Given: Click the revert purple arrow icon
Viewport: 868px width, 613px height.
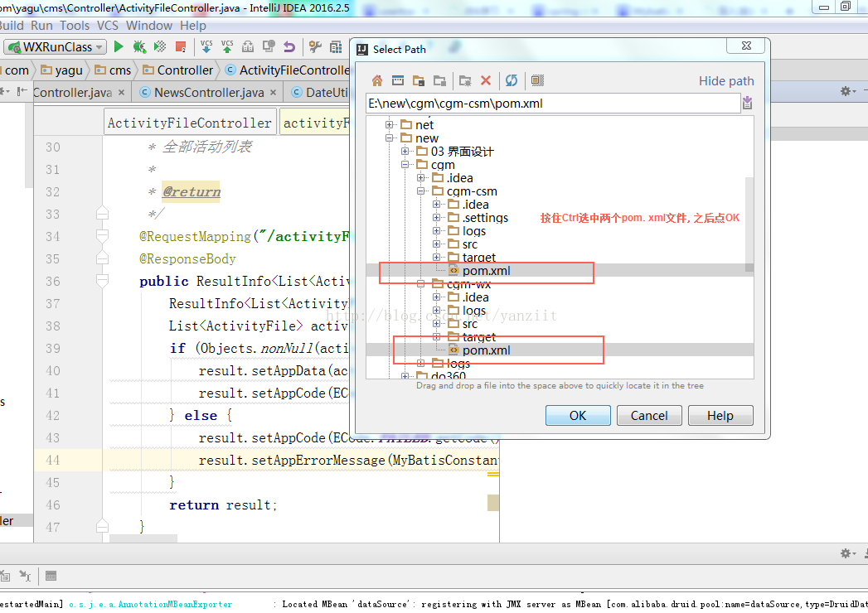Looking at the screenshot, I should tap(289, 47).
